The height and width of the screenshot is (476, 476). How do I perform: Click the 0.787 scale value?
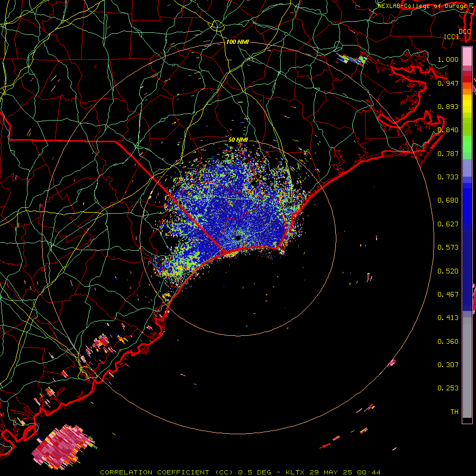(x=448, y=153)
